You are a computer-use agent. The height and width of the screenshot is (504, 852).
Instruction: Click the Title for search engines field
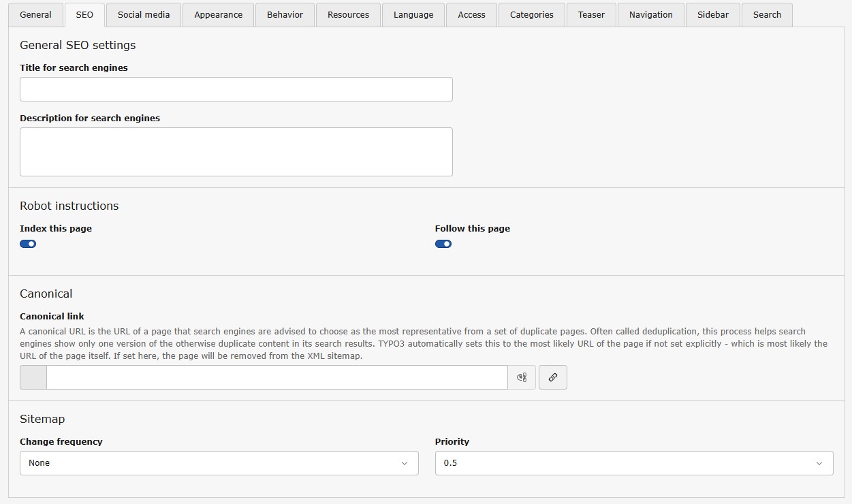pyautogui.click(x=236, y=89)
